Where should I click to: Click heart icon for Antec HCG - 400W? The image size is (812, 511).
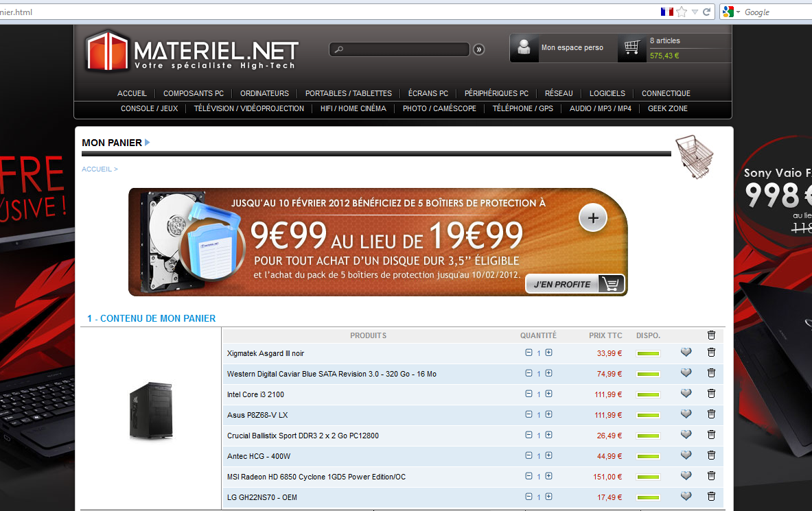(686, 455)
